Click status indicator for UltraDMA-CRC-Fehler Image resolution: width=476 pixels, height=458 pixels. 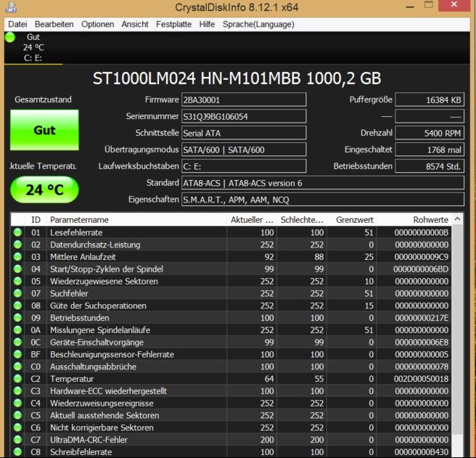click(x=17, y=440)
